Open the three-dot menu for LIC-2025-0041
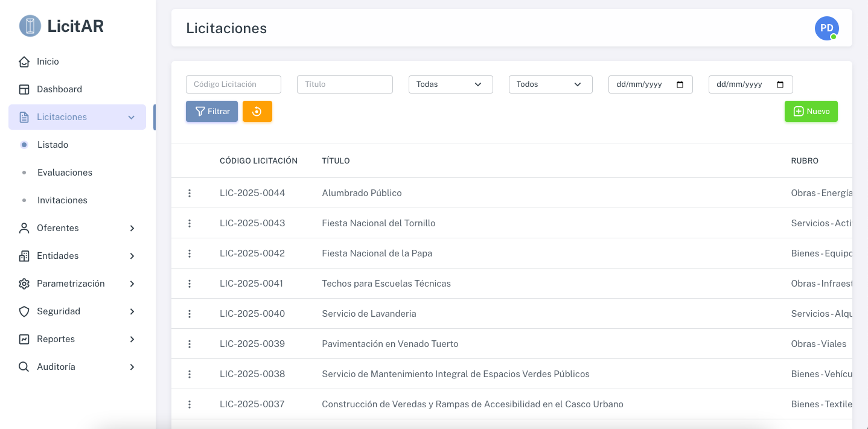The height and width of the screenshot is (429, 868). point(190,284)
